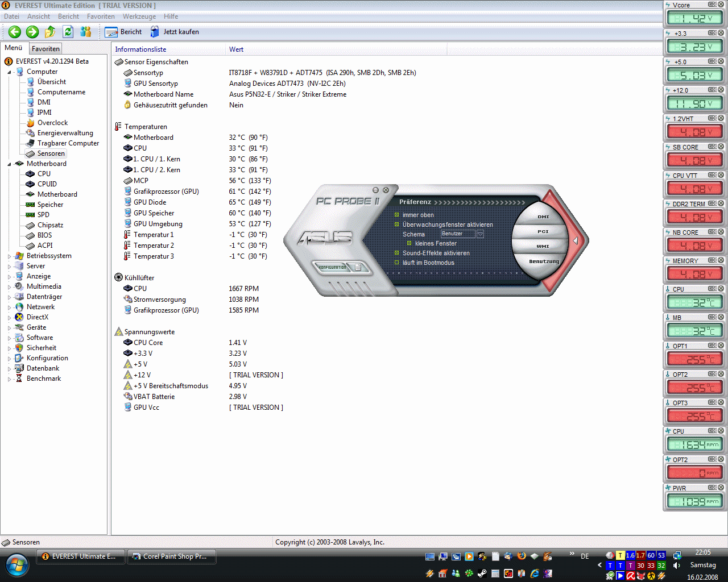Open the Schema dropdown arrow
This screenshot has width=728, height=582.
480,234
